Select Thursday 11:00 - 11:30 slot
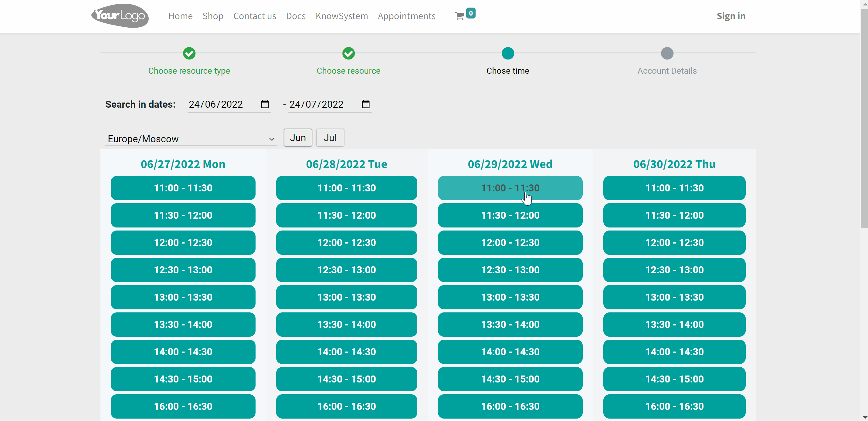 click(x=674, y=188)
